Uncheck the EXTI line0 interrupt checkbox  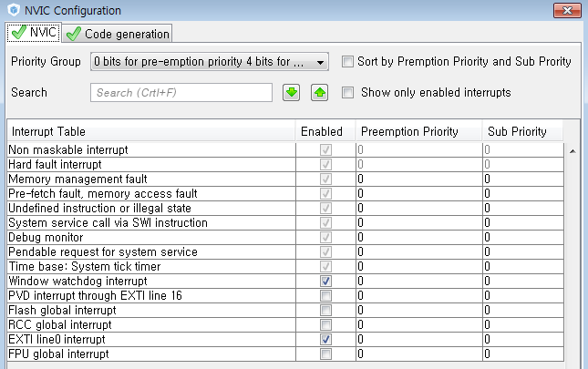pos(325,340)
